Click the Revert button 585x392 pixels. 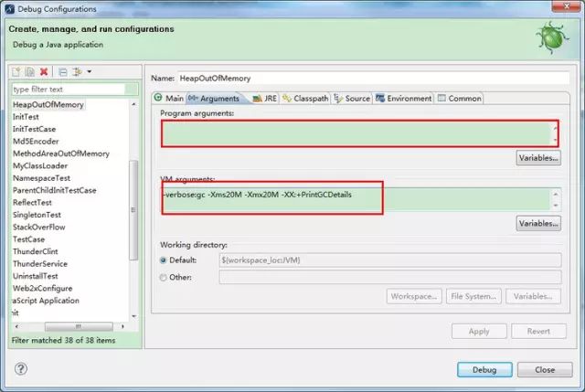coord(538,331)
